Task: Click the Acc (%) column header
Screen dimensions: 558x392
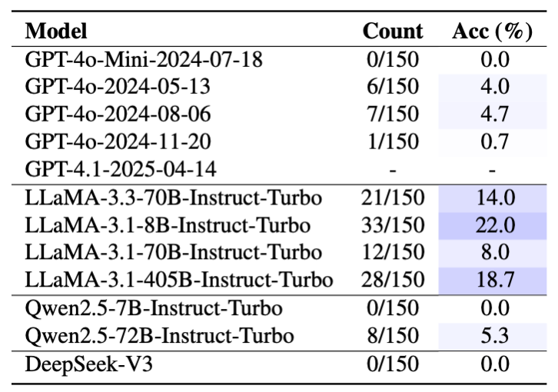Action: [x=493, y=32]
